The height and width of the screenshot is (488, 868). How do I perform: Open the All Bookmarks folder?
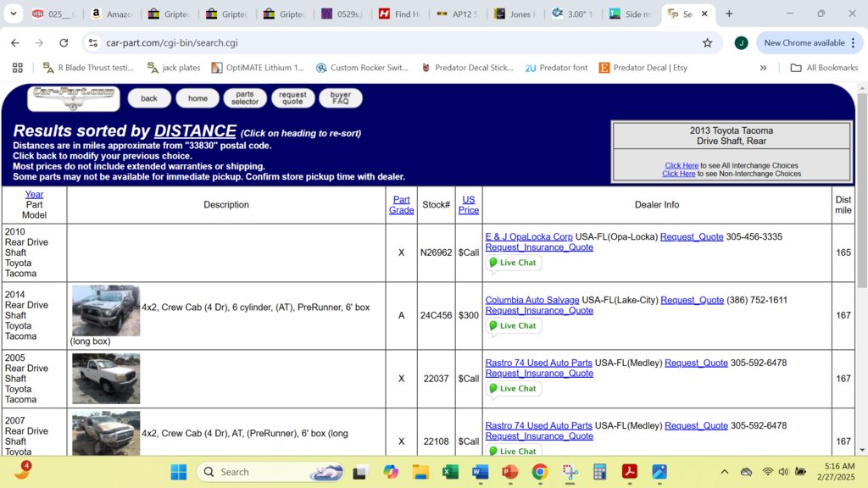tap(824, 68)
